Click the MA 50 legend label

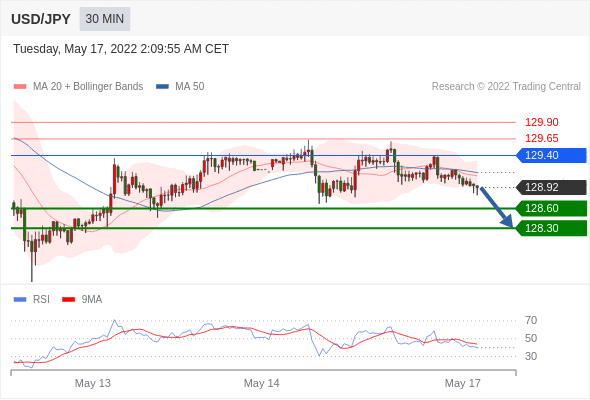coord(190,87)
